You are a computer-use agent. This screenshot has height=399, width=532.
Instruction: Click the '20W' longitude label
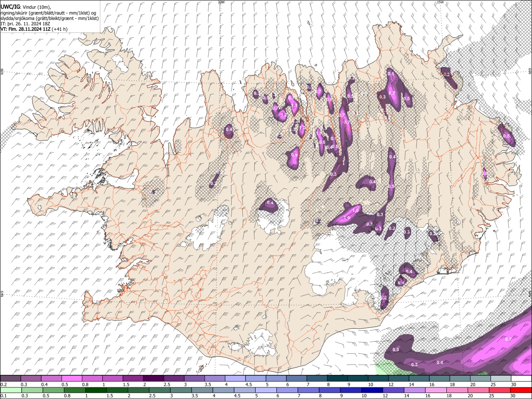click(222, 2)
